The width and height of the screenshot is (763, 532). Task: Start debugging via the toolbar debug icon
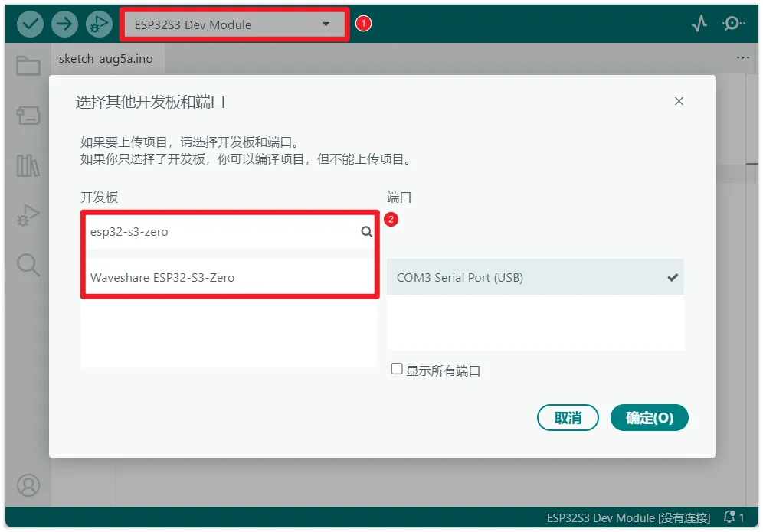point(99,24)
